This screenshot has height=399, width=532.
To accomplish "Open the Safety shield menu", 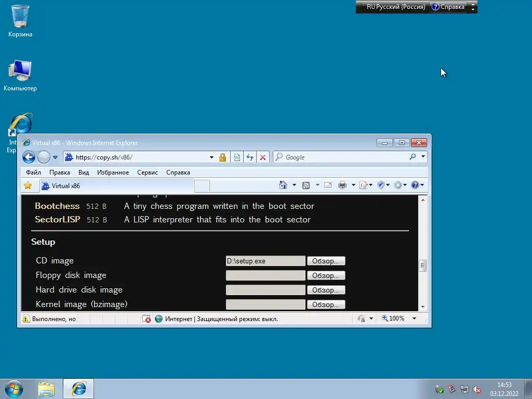I will [383, 185].
